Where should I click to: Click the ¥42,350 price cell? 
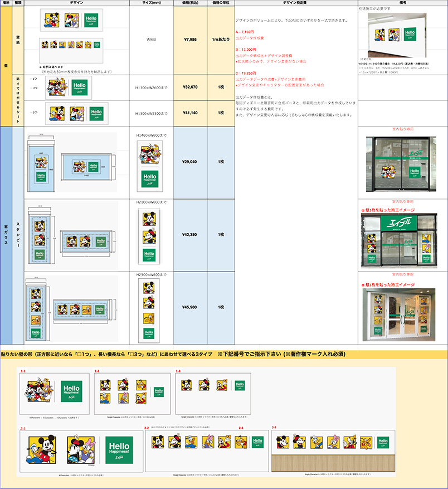pyautogui.click(x=190, y=235)
